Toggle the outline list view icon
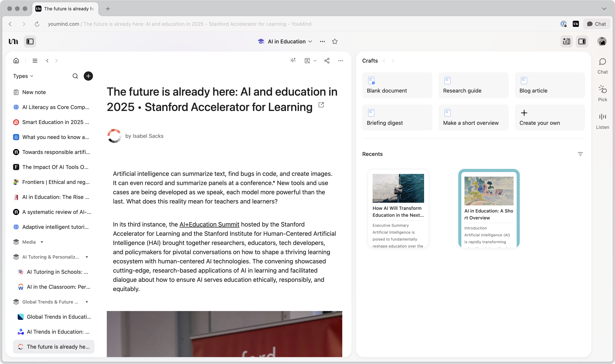Screen dimensions: 615x364 point(35,61)
